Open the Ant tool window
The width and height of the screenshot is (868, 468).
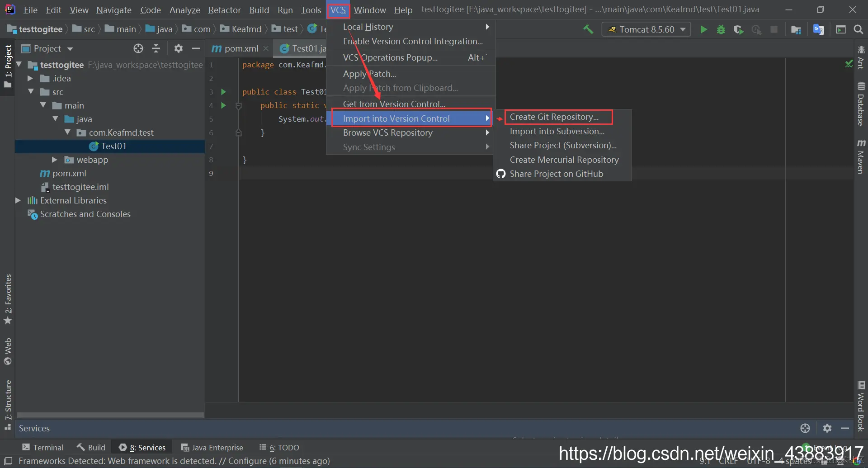coord(861,57)
